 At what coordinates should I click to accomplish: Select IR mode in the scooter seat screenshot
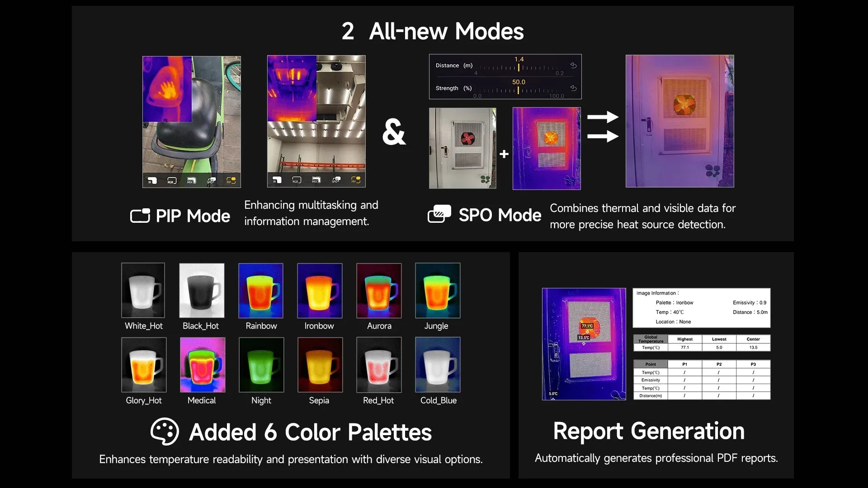point(152,180)
